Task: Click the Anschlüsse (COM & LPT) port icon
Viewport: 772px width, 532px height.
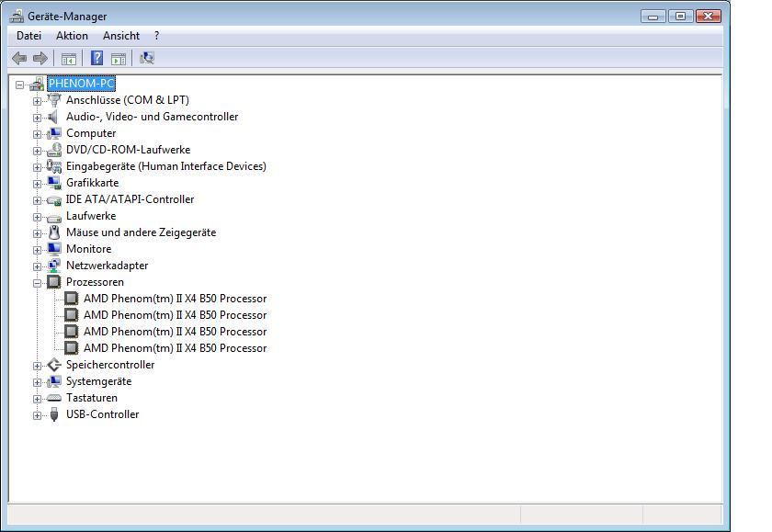Action: (x=54, y=100)
